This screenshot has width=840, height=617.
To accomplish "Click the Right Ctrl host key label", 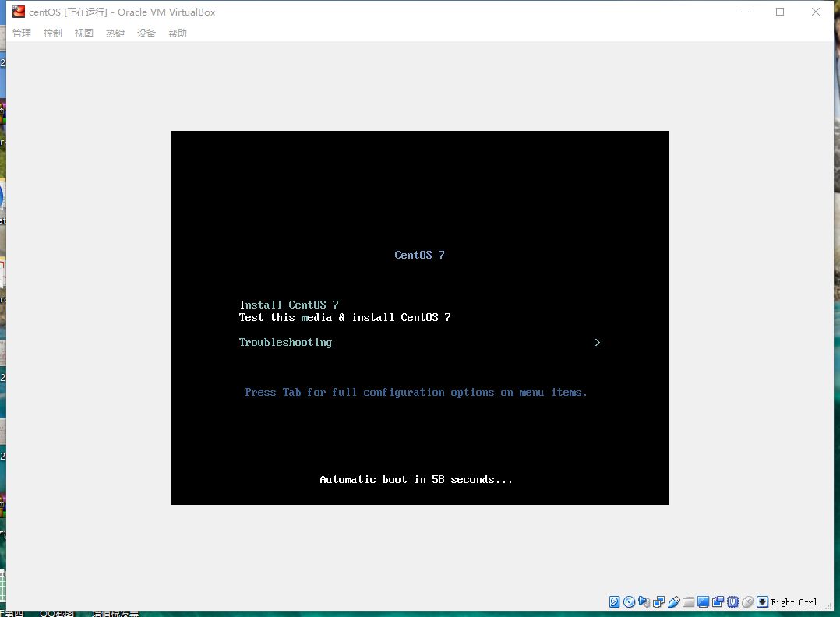I will tap(794, 602).
